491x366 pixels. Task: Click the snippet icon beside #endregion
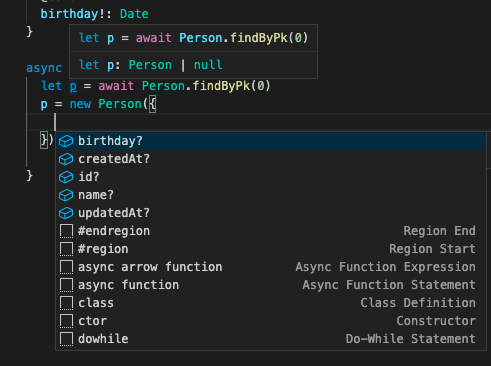coord(66,231)
